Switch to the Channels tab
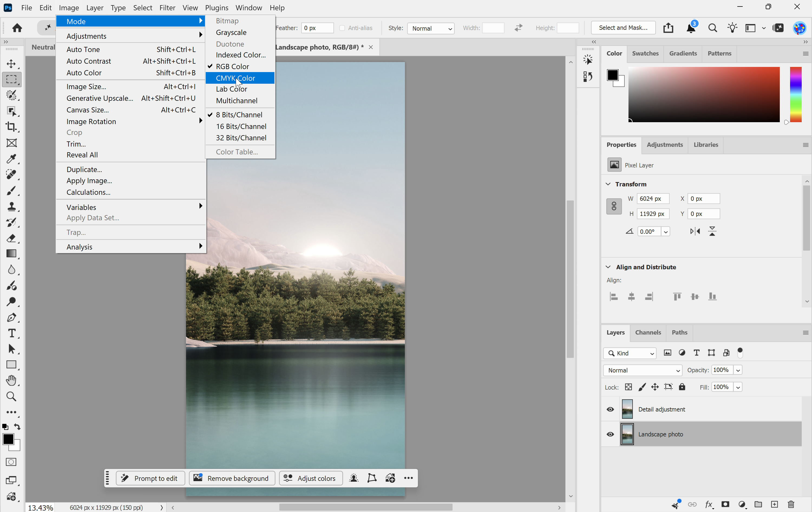The width and height of the screenshot is (812, 512). pos(648,332)
